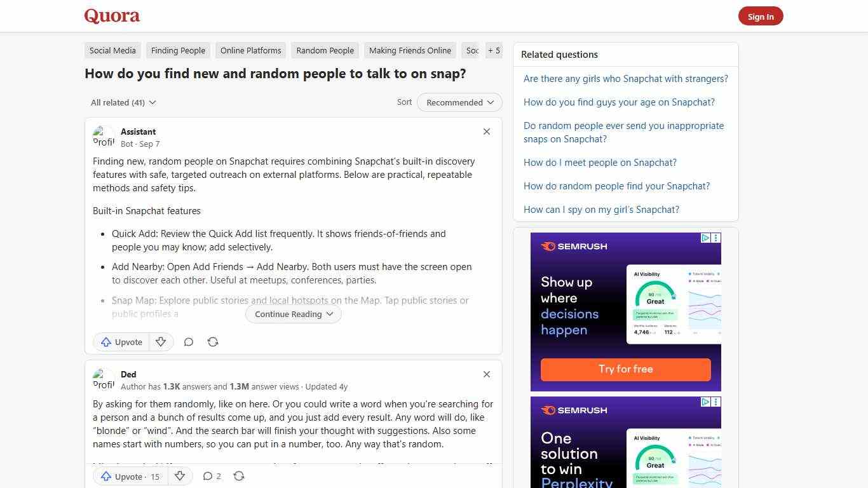Viewport: 868px width, 488px height.
Task: Click the Quora logo
Action: 112,16
